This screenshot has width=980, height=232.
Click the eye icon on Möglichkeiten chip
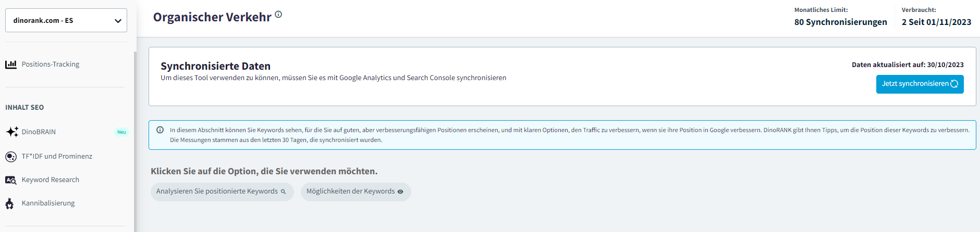coord(400,191)
